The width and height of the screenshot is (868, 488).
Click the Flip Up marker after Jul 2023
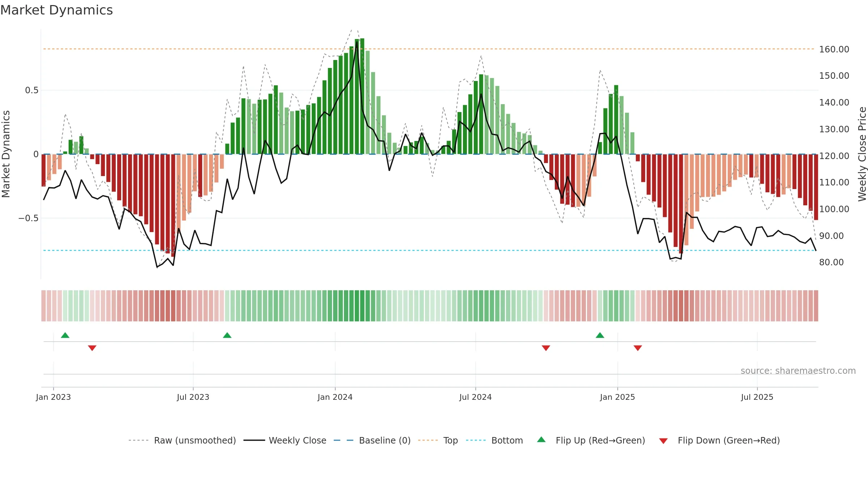click(x=227, y=335)
